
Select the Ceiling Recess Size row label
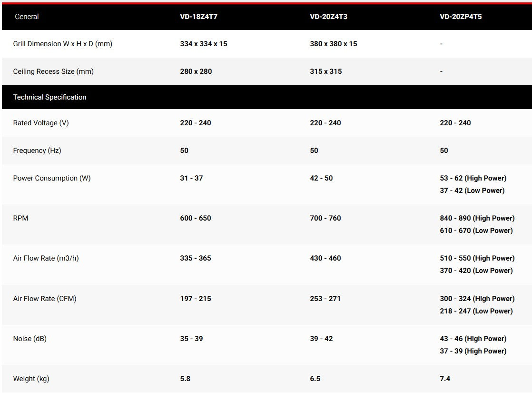click(x=53, y=71)
